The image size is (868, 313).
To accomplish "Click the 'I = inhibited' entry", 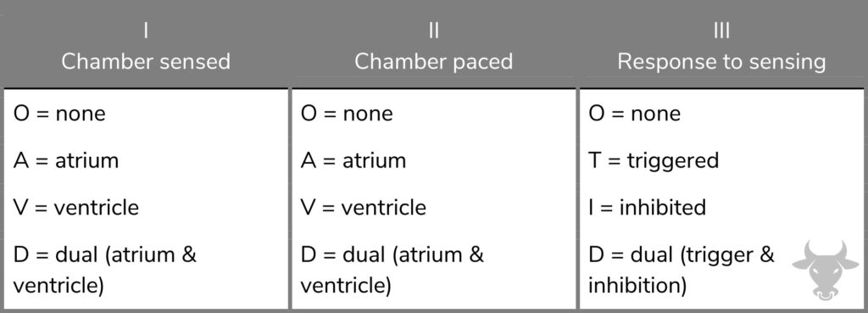I will (x=647, y=208).
